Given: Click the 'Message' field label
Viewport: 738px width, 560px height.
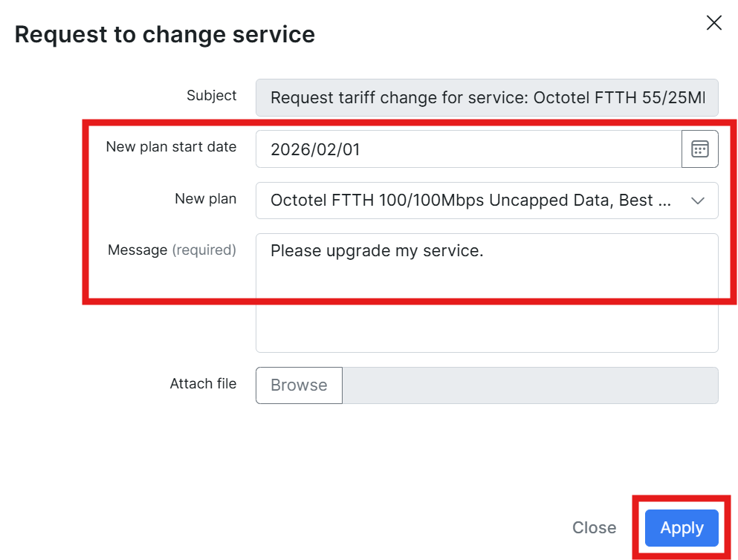Looking at the screenshot, I should tap(137, 250).
